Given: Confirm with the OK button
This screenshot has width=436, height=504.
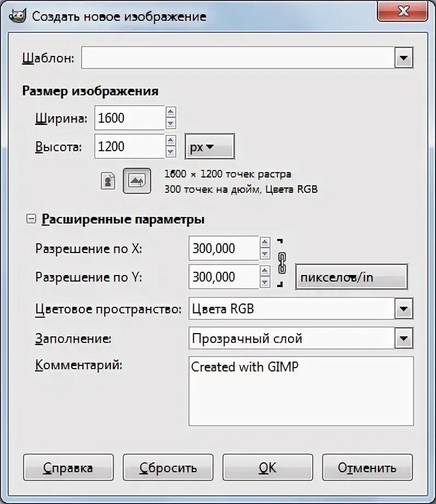Looking at the screenshot, I should pyautogui.click(x=268, y=467).
